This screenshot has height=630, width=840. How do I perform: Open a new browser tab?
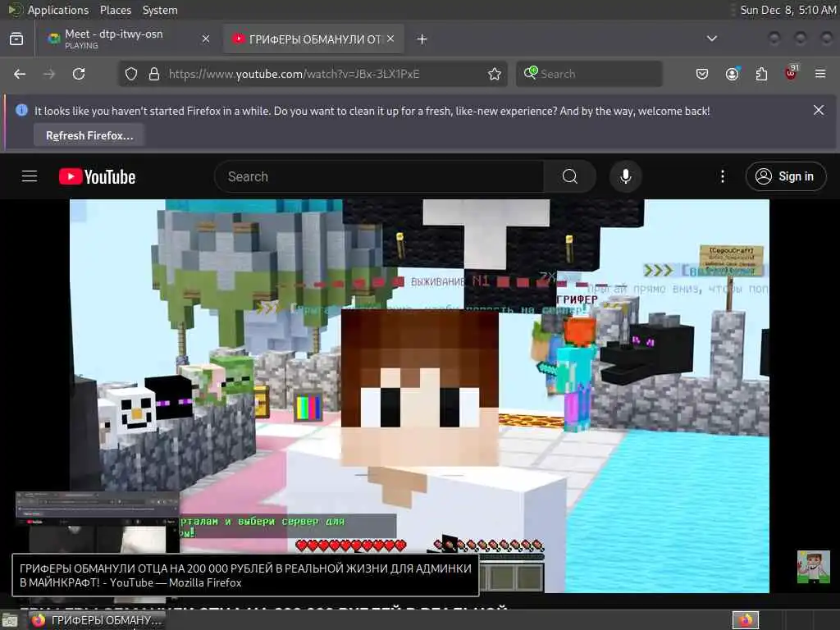[x=422, y=39]
